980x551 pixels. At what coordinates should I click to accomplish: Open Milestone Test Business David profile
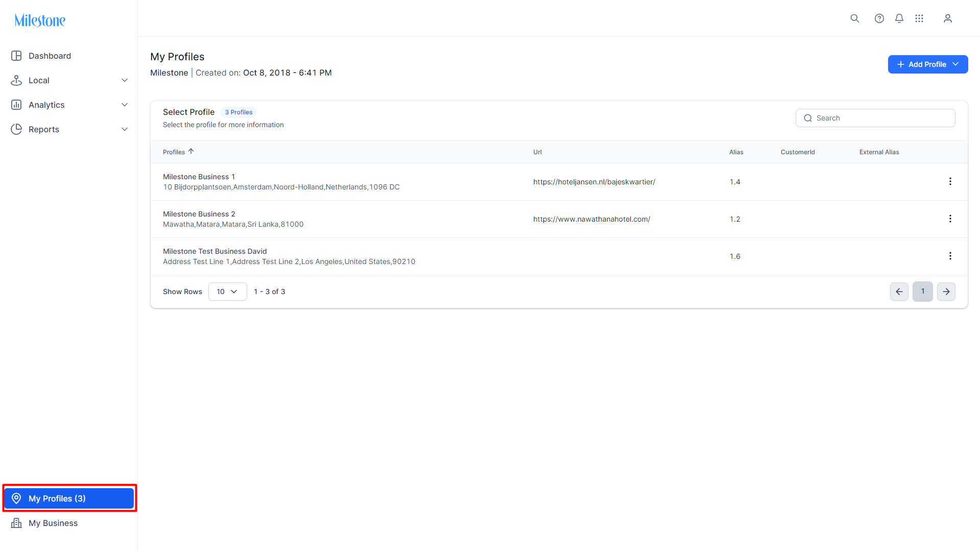coord(214,251)
